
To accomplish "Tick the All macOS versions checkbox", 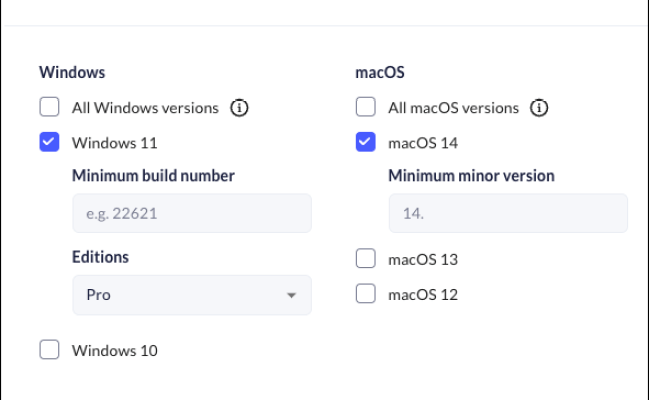I will 366,107.
